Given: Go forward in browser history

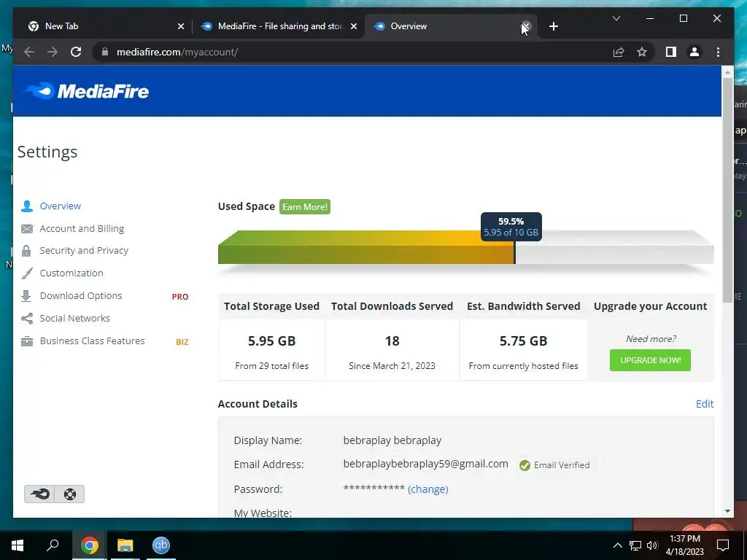Looking at the screenshot, I should (53, 52).
